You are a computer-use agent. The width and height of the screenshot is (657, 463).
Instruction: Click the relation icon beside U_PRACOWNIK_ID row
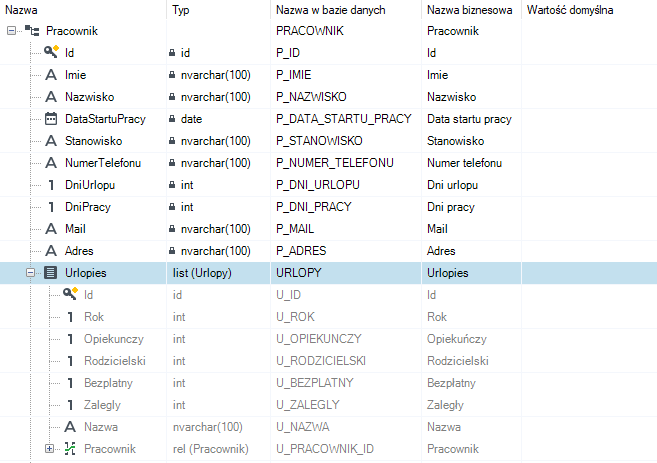click(x=70, y=449)
